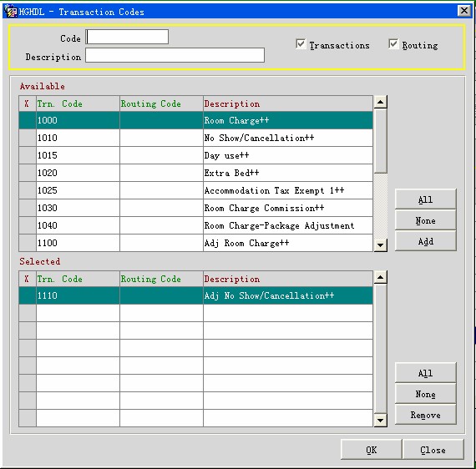Screen dimensions: 476x469
Task: Click Trn. Code header in Selected table
Action: click(78, 279)
